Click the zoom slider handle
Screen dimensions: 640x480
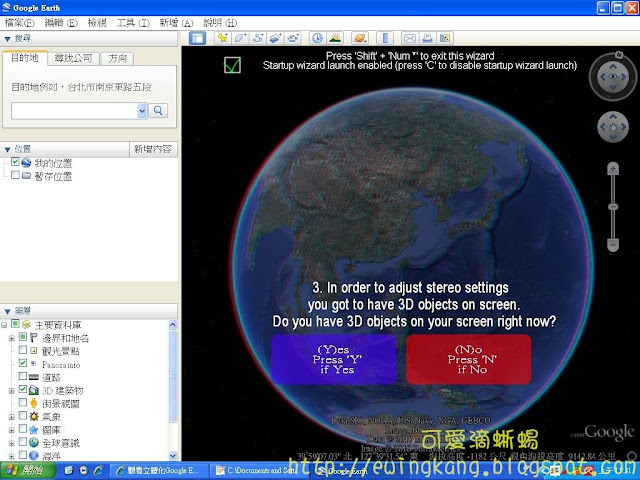613,207
